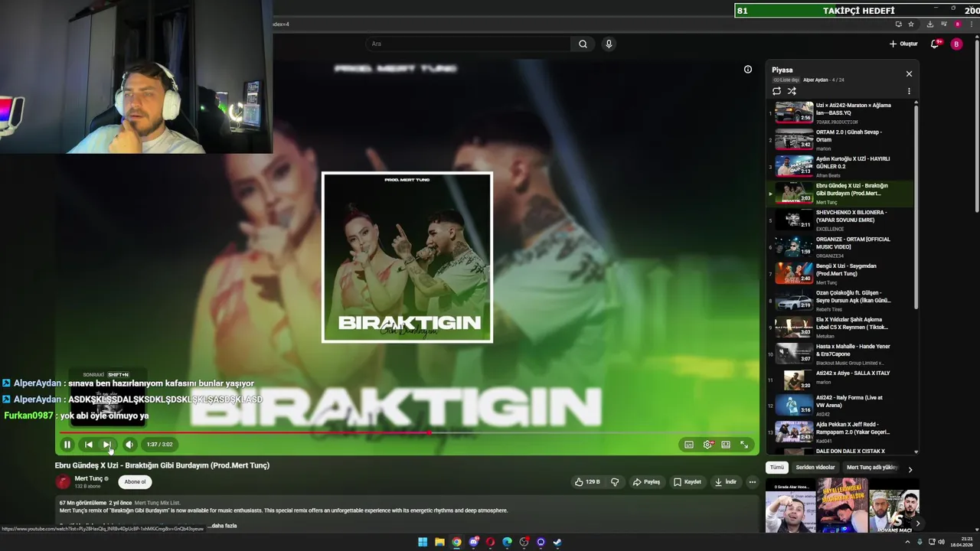
Task: Open Mert Tunç channel name link
Action: tap(89, 478)
